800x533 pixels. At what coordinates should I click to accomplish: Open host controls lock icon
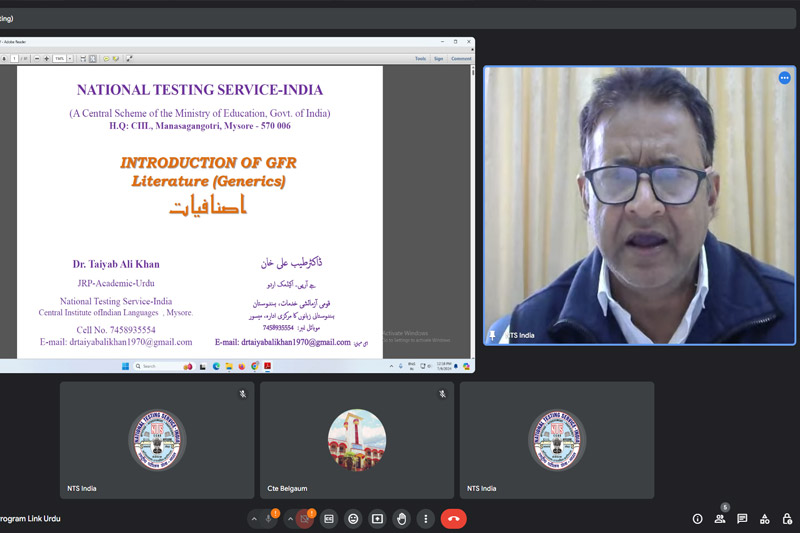click(x=787, y=519)
